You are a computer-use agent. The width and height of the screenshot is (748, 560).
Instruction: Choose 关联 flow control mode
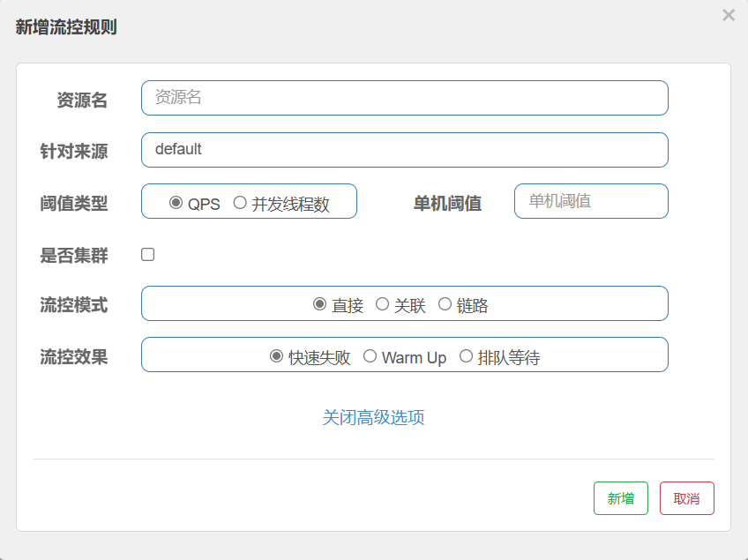[x=382, y=304]
